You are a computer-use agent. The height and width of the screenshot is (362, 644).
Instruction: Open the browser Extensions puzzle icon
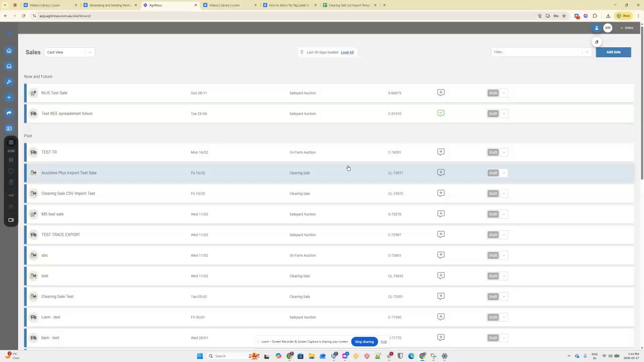click(595, 16)
